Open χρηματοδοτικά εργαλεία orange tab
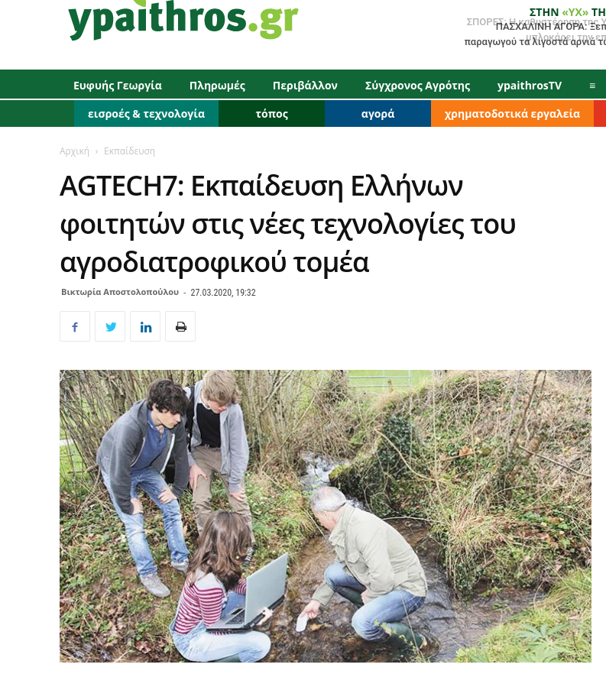The image size is (606, 700). 512,113
